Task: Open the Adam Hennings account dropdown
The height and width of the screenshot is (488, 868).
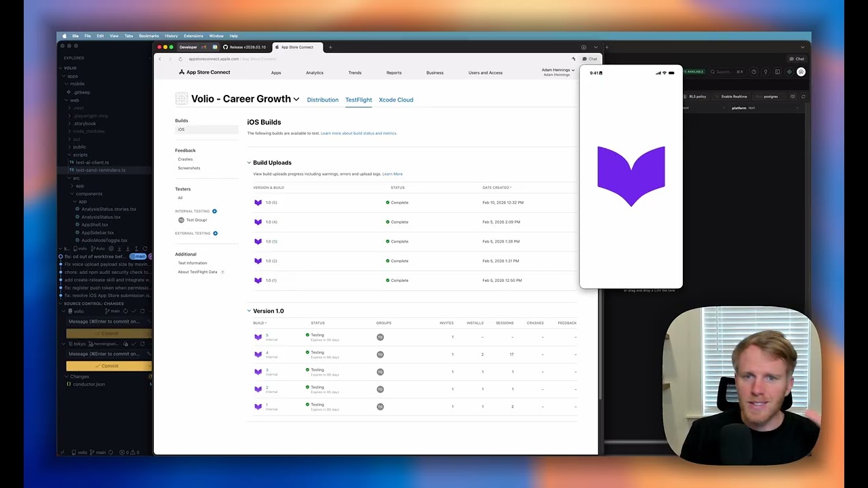Action: pyautogui.click(x=558, y=71)
